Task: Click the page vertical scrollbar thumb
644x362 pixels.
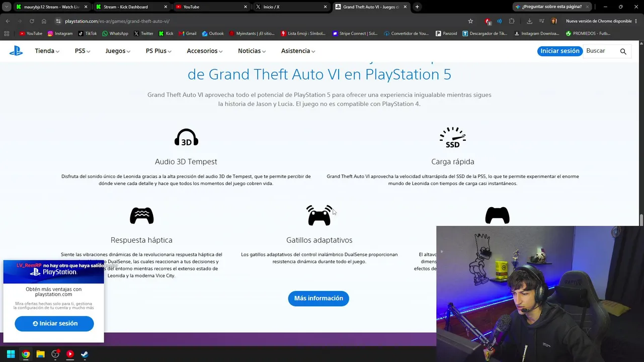Action: (641, 220)
